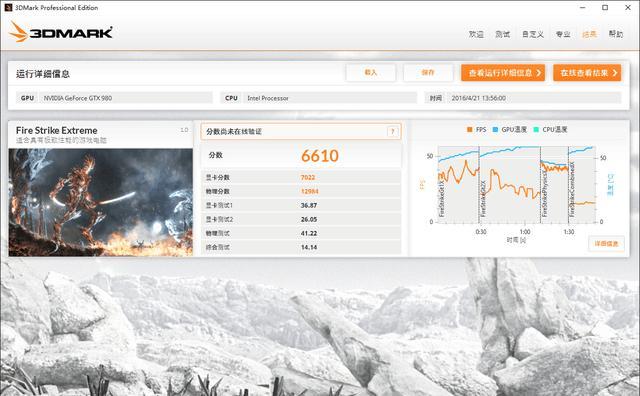Toggle CPU温度 legend teal marker

point(536,129)
